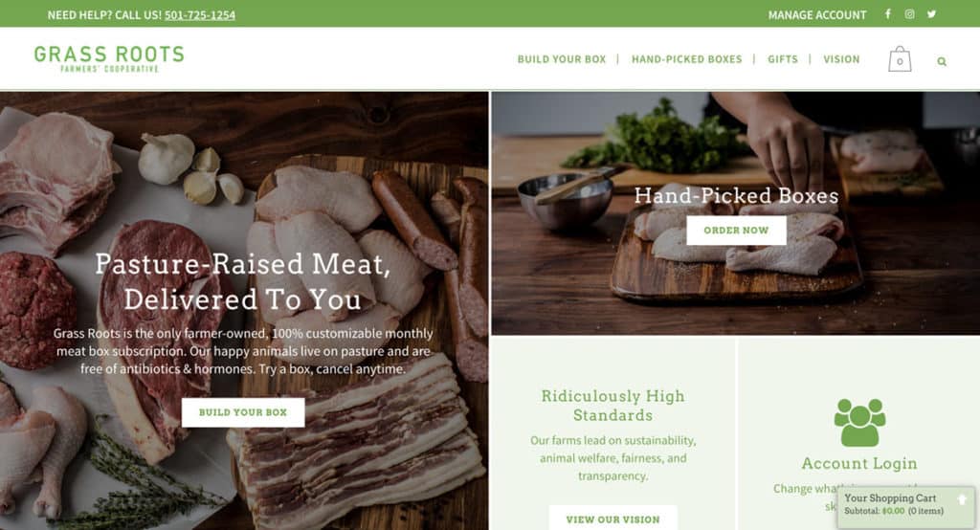
Task: Open the Your Shopping Cart subtotal widget
Action: pyautogui.click(x=905, y=507)
